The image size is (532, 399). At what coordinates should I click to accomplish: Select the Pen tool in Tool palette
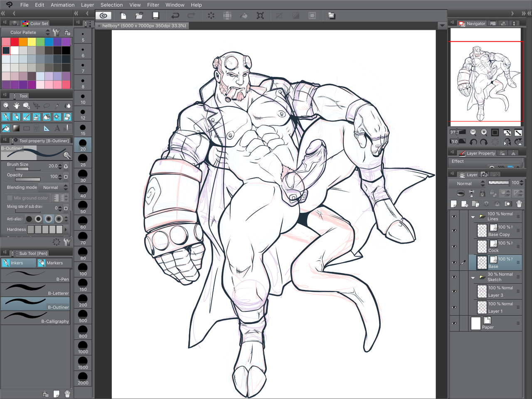(6, 117)
